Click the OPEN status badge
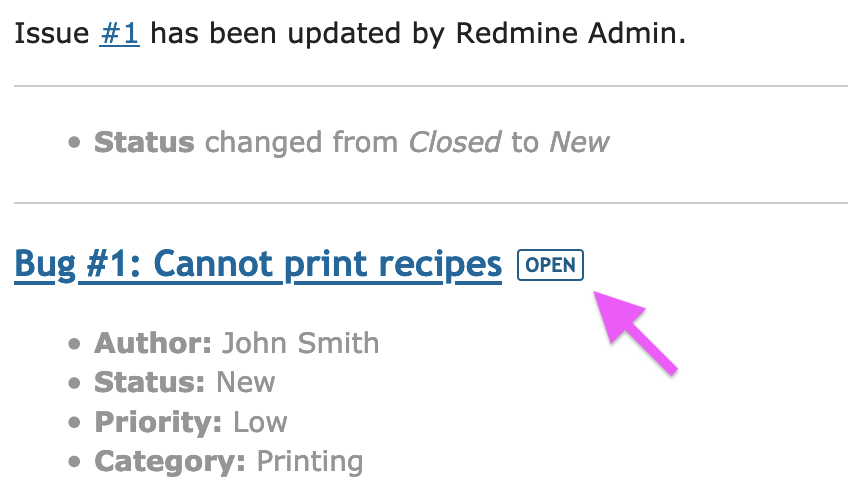The image size is (848, 478). coord(551,265)
